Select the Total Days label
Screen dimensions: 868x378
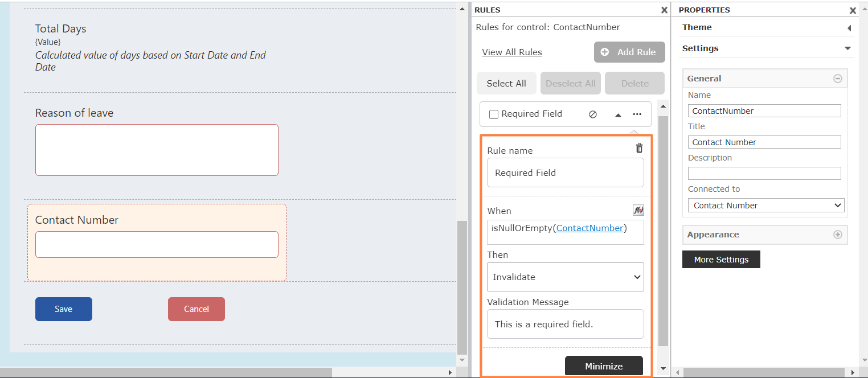(61, 28)
